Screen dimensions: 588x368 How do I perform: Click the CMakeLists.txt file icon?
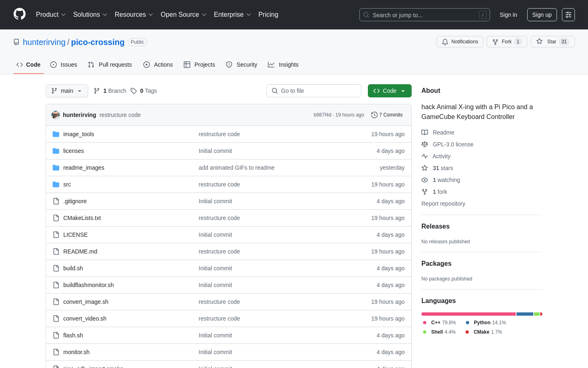(56, 218)
